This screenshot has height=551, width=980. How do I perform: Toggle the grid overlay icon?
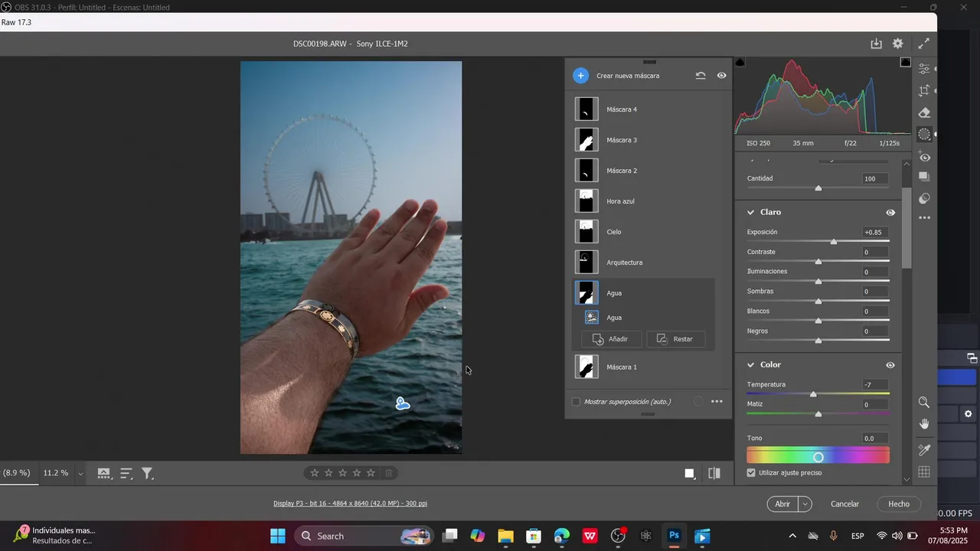924,472
